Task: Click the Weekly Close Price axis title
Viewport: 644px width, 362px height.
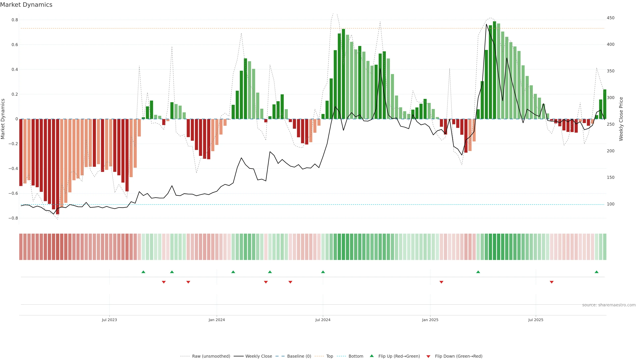Action: tap(621, 119)
